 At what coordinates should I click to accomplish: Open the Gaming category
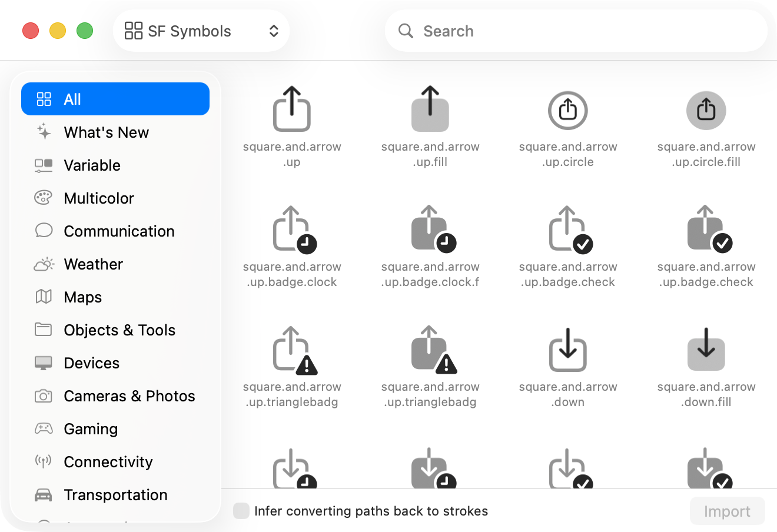click(115, 428)
